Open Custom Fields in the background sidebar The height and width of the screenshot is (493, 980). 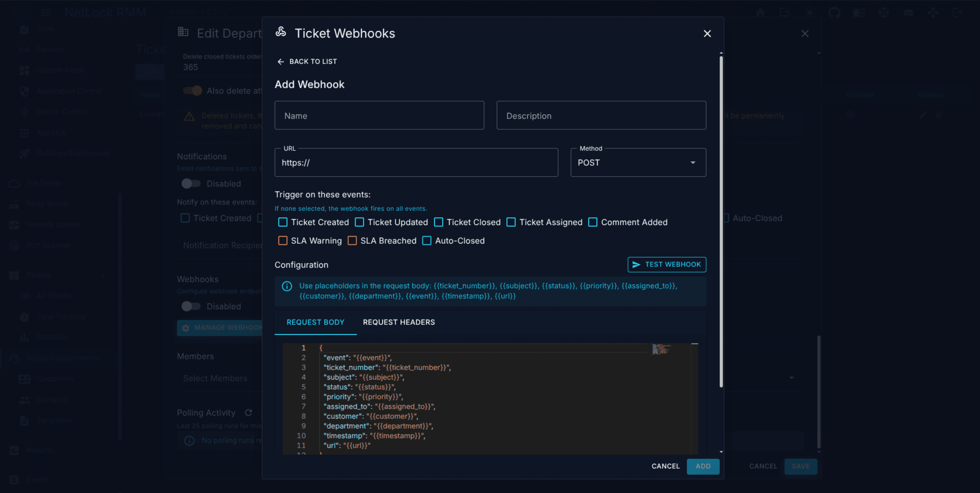(x=61, y=70)
